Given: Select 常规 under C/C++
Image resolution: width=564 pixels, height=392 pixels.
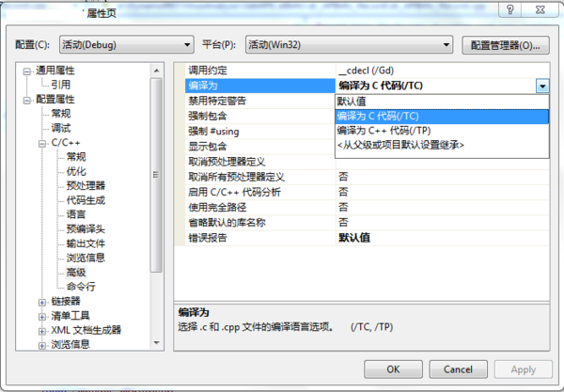Looking at the screenshot, I should coord(76,157).
